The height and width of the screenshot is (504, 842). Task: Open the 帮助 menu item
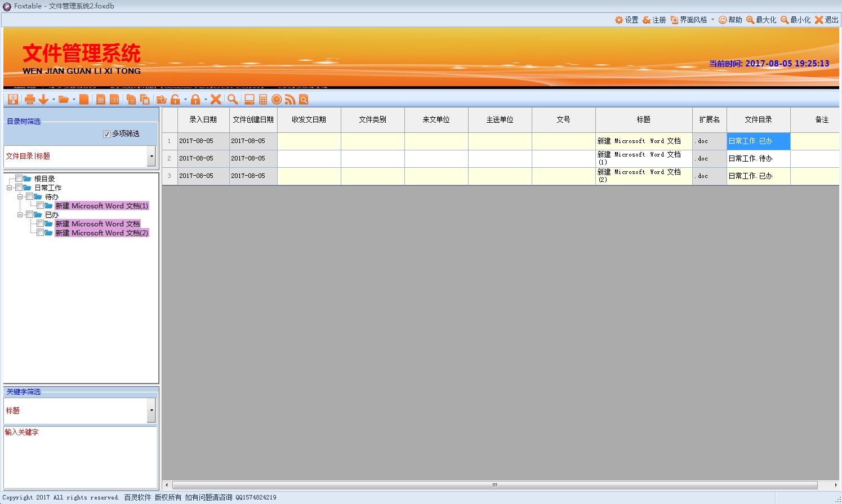(x=730, y=20)
